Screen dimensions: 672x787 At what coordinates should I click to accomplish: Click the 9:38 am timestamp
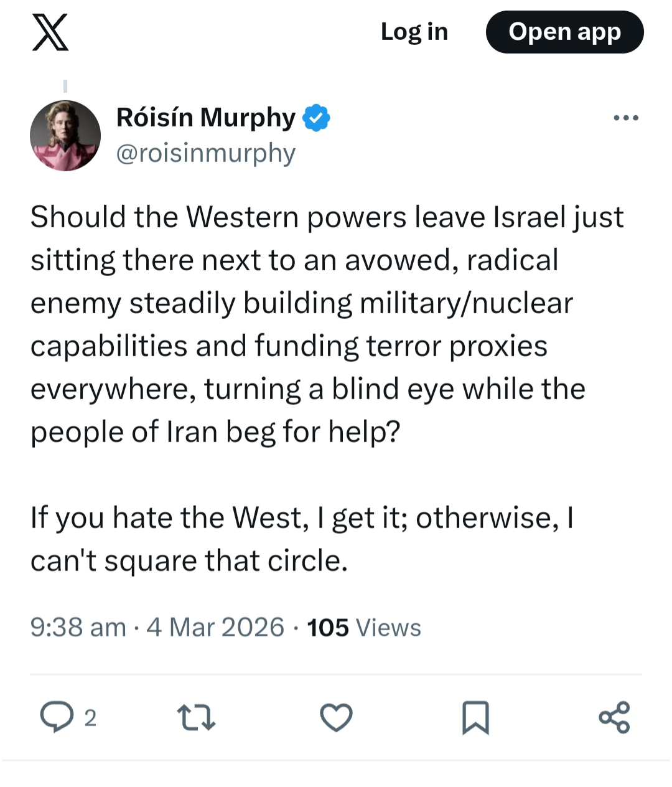tap(78, 628)
